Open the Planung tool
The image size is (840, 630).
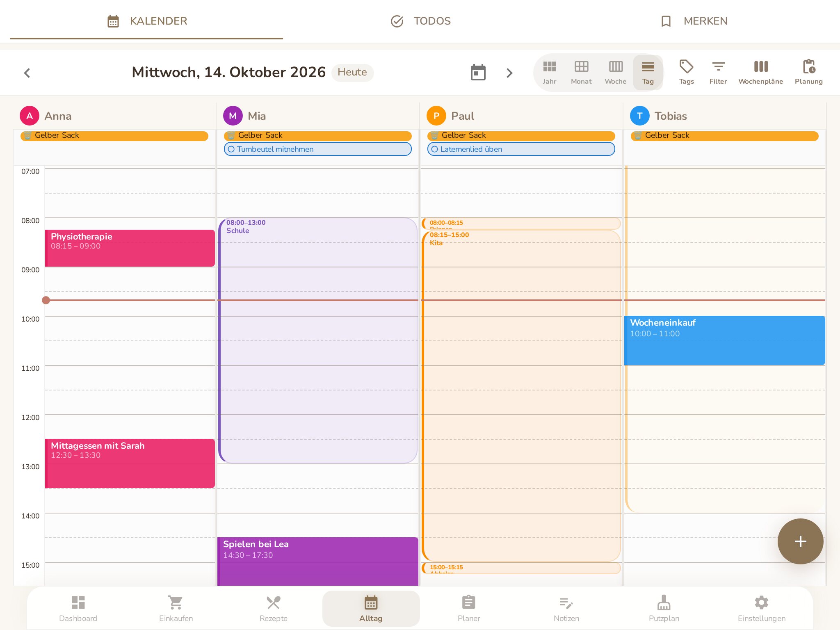pos(808,73)
